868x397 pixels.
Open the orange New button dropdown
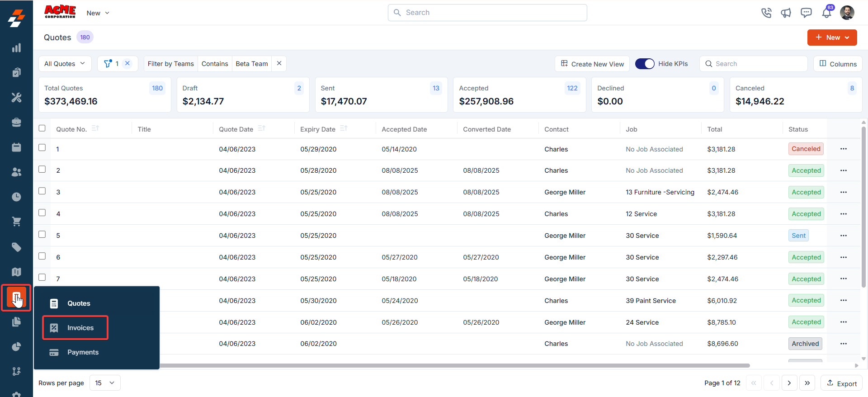tap(832, 38)
